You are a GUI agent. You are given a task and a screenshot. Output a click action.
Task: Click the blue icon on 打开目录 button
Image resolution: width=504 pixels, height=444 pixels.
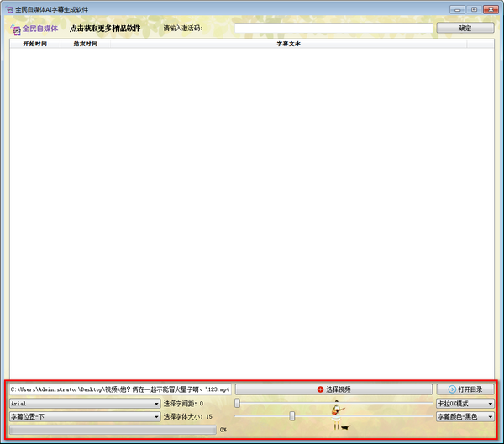click(452, 389)
